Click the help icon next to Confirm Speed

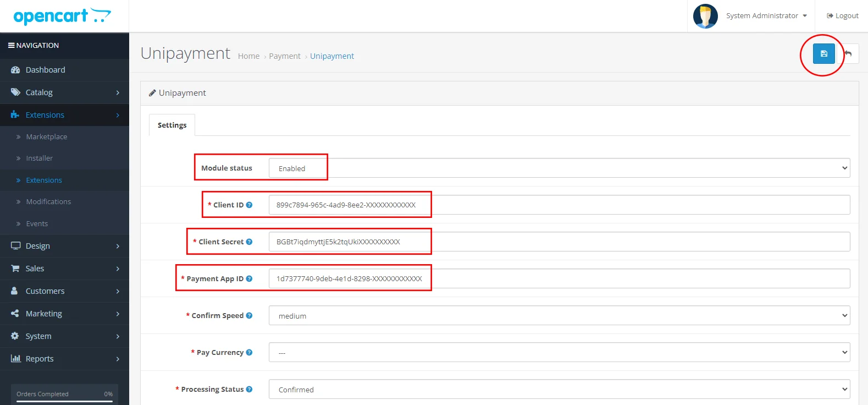pos(249,315)
